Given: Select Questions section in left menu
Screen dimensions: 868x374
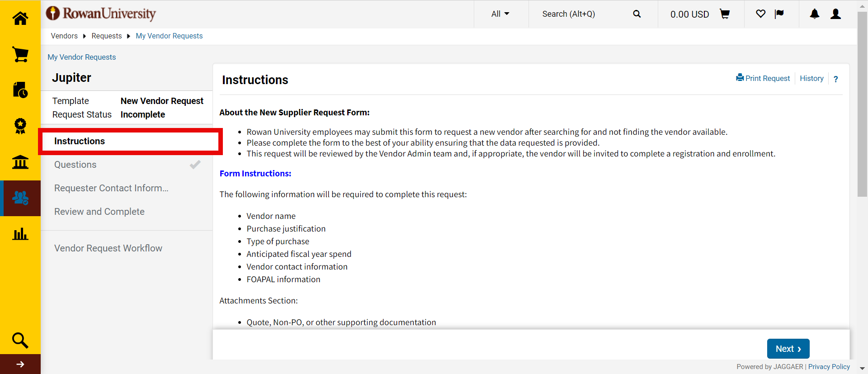Looking at the screenshot, I should click(x=75, y=165).
